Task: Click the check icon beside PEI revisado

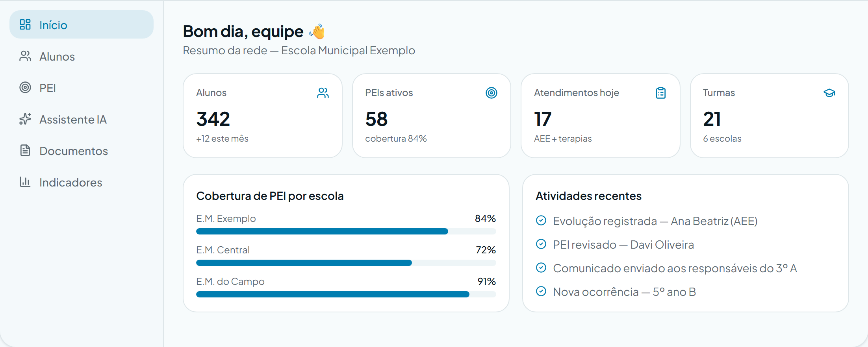Action: click(541, 244)
